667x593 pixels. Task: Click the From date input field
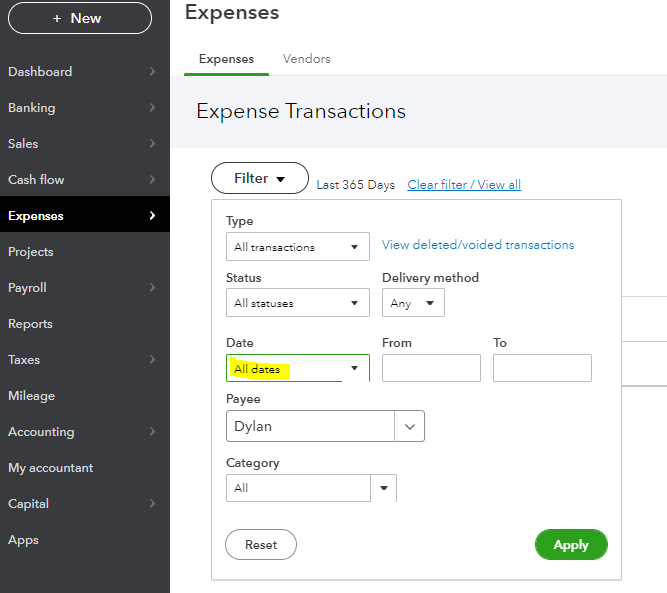pyautogui.click(x=431, y=368)
